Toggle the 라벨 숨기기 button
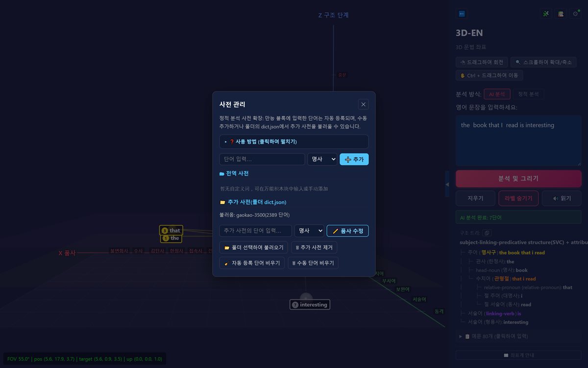Viewport: 588px width, 368px height. pos(518,198)
